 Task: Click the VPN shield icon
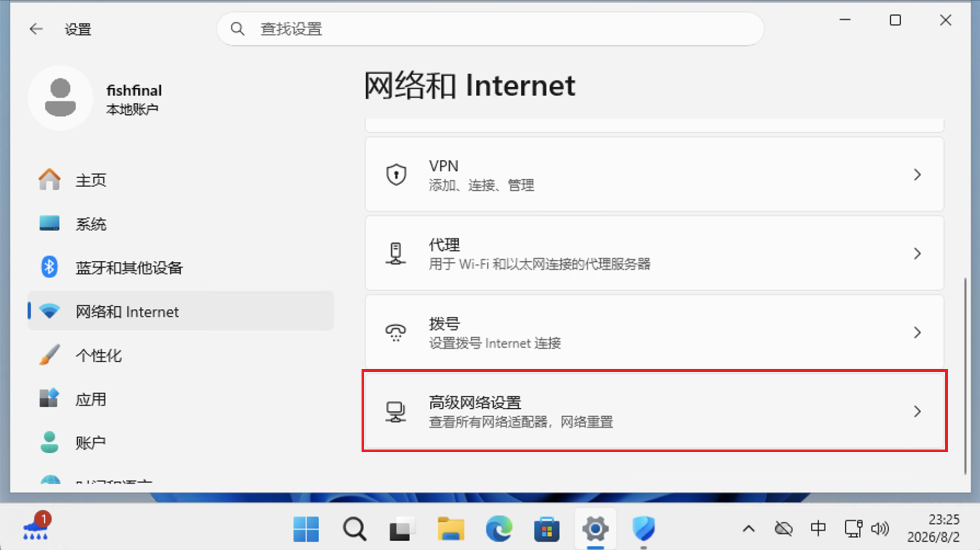(x=396, y=175)
